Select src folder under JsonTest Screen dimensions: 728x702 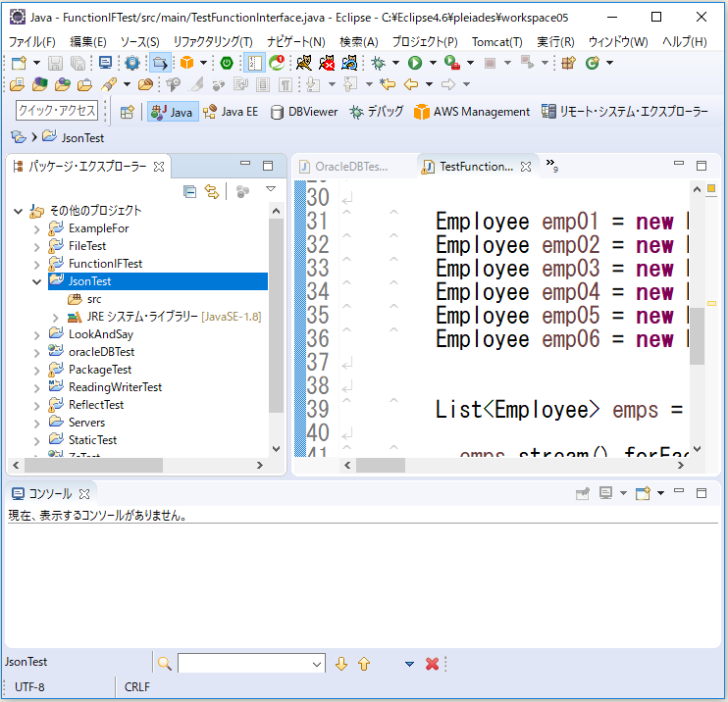[93, 299]
